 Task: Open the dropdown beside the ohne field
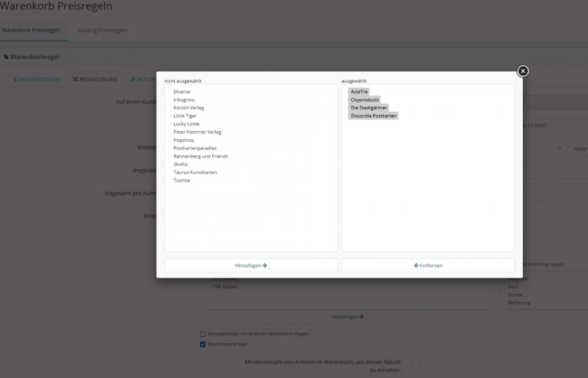pyautogui.click(x=544, y=149)
